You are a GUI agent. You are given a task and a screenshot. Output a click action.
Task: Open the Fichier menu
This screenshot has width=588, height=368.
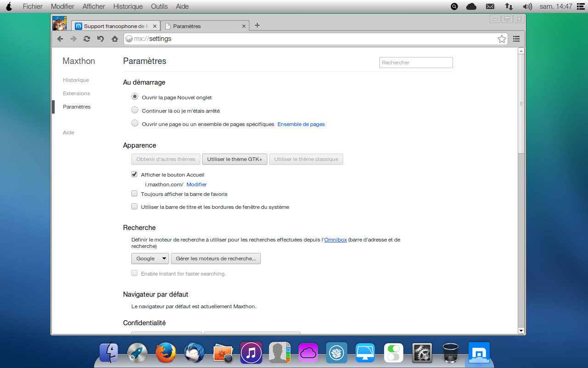click(x=33, y=6)
